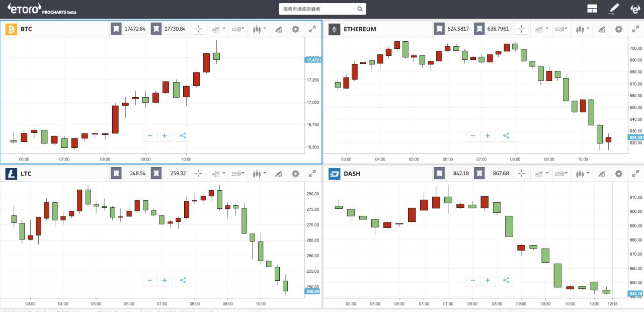Share the BTC chart

click(x=183, y=135)
